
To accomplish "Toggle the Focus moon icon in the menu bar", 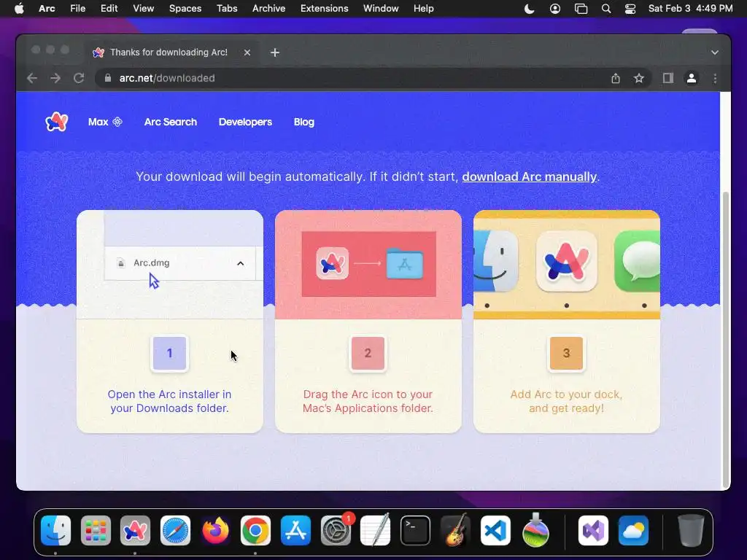I will (x=530, y=9).
